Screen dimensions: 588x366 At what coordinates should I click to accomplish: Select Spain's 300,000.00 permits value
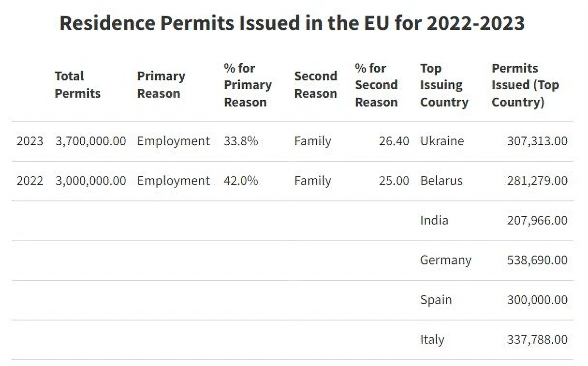coord(537,300)
